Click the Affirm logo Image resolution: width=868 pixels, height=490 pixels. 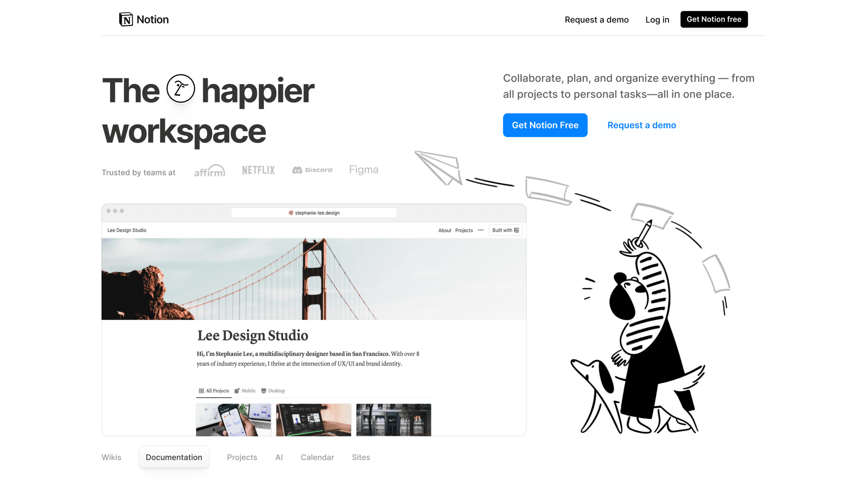210,171
